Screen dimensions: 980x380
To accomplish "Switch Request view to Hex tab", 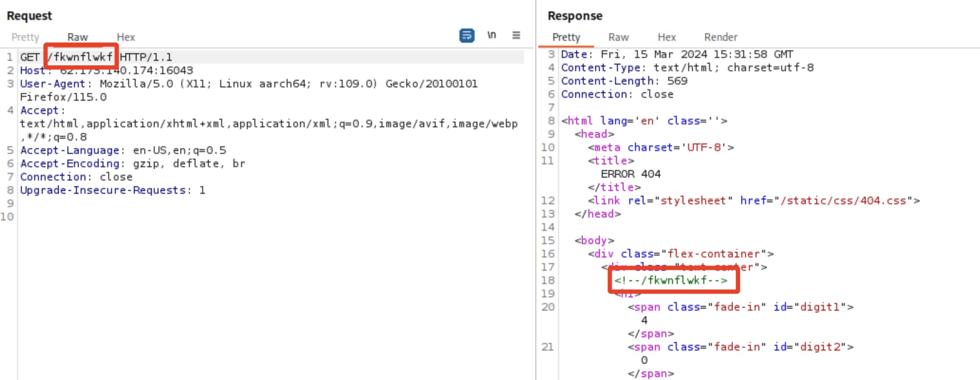I will 126,37.
